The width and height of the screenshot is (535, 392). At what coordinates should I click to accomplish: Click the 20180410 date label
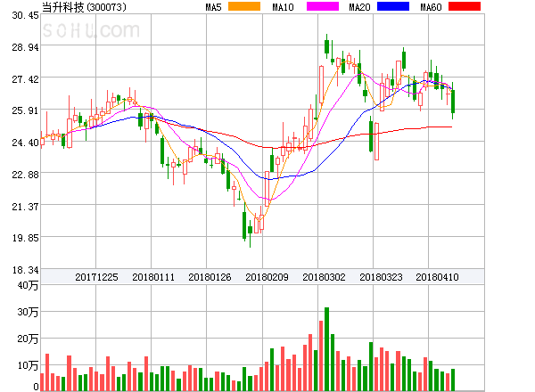437,277
